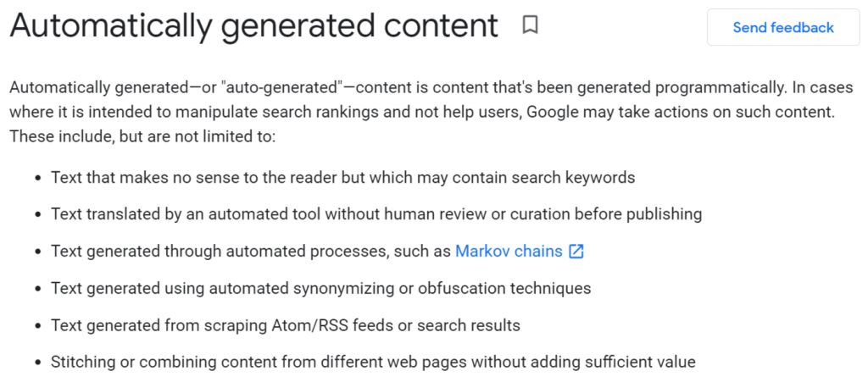Bookmark this page with the bookmark icon
The width and height of the screenshot is (868, 382).
click(531, 25)
